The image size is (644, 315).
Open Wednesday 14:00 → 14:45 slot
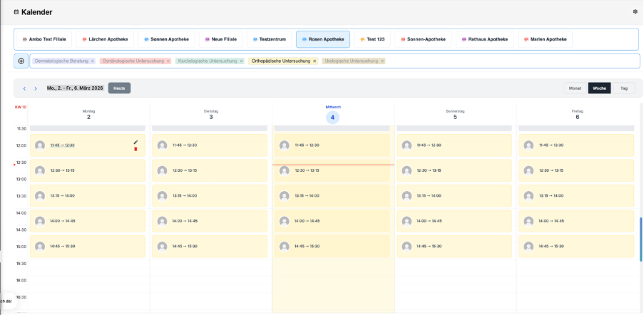point(332,221)
